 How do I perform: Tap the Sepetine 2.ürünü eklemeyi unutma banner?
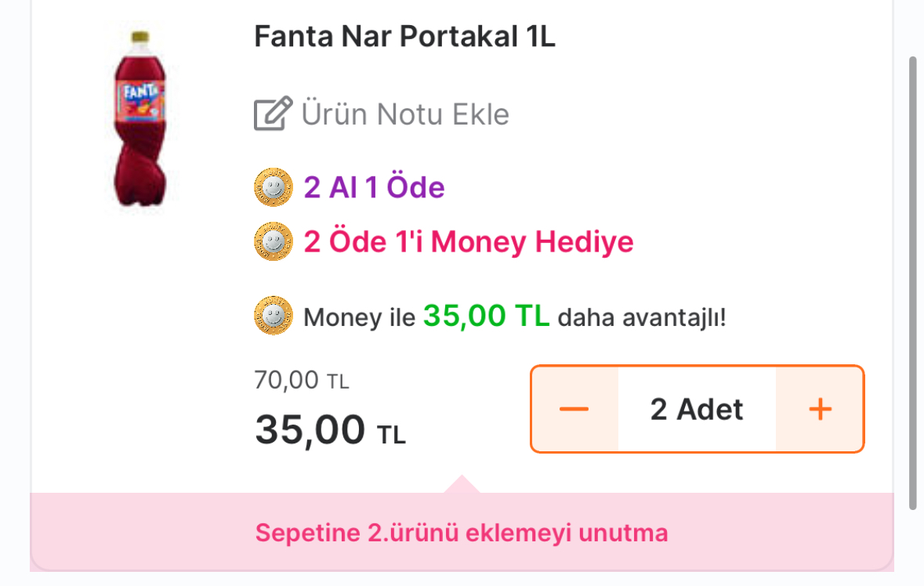462,534
